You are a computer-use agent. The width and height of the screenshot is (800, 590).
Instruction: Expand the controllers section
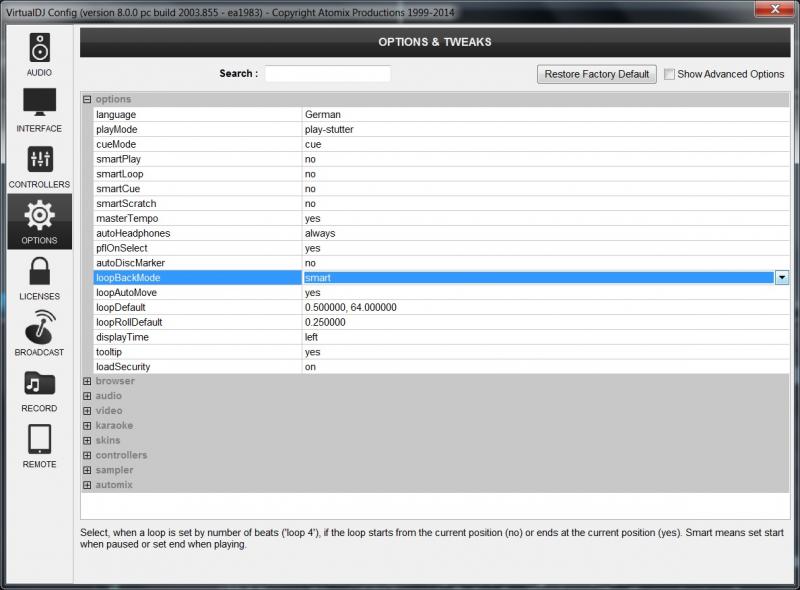point(87,455)
